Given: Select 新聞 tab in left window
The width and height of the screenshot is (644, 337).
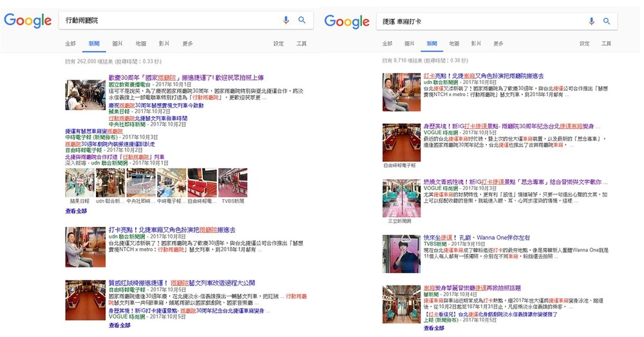Looking at the screenshot, I should pos(94,44).
